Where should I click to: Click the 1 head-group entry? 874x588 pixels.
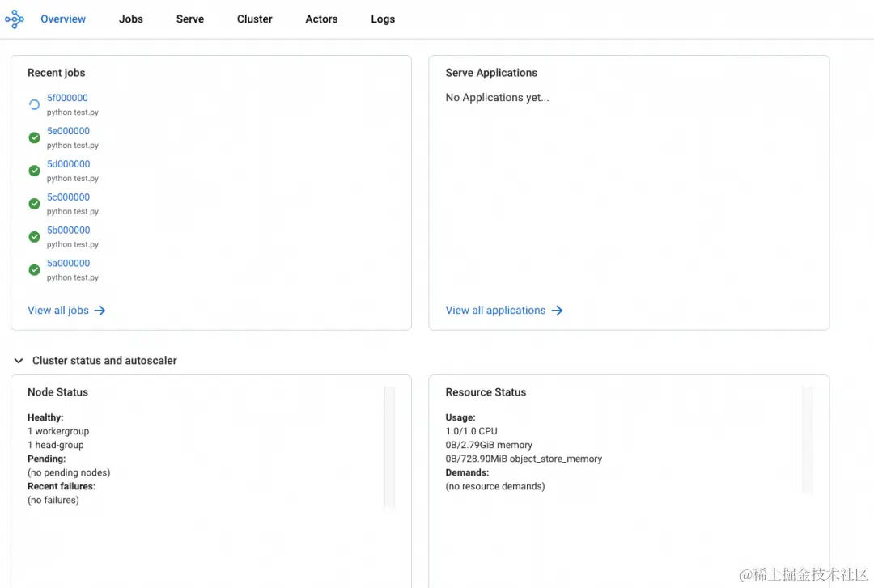tap(56, 446)
